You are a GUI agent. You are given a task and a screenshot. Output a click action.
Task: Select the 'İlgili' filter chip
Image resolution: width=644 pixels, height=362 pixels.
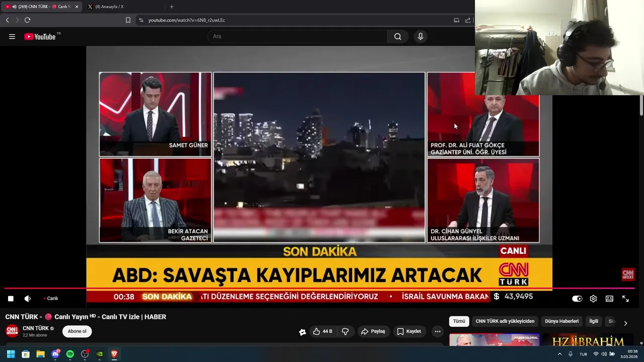click(594, 321)
